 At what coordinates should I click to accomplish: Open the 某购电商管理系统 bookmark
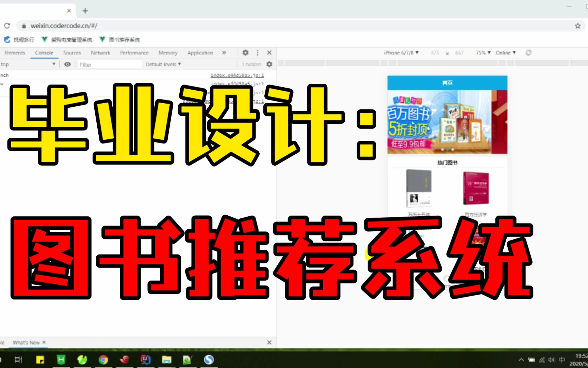click(67, 40)
